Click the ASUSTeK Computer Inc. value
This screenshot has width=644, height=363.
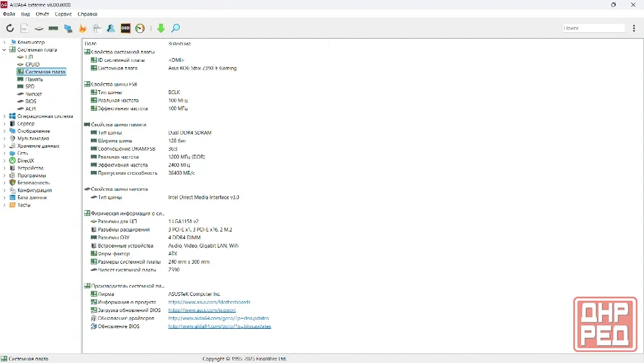194,294
